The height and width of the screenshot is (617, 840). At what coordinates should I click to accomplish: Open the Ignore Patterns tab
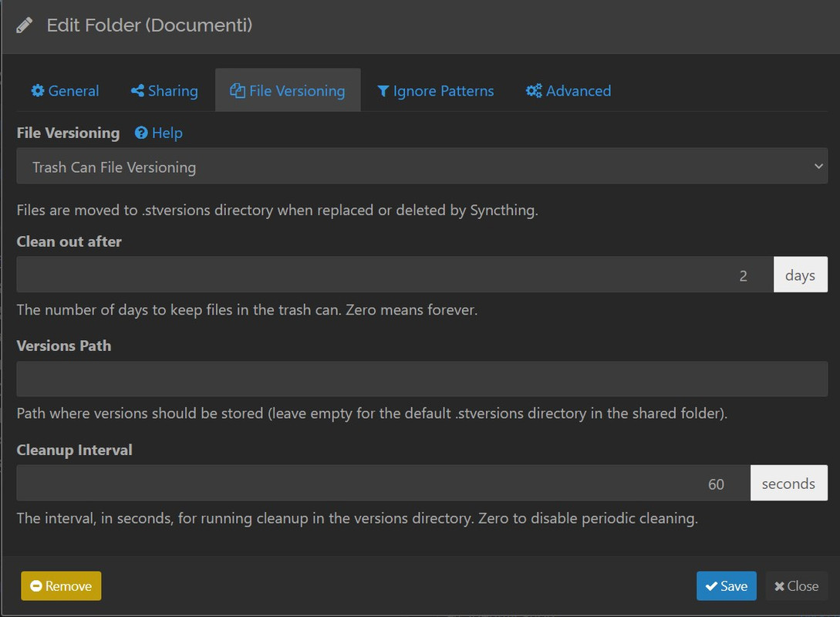pos(436,91)
